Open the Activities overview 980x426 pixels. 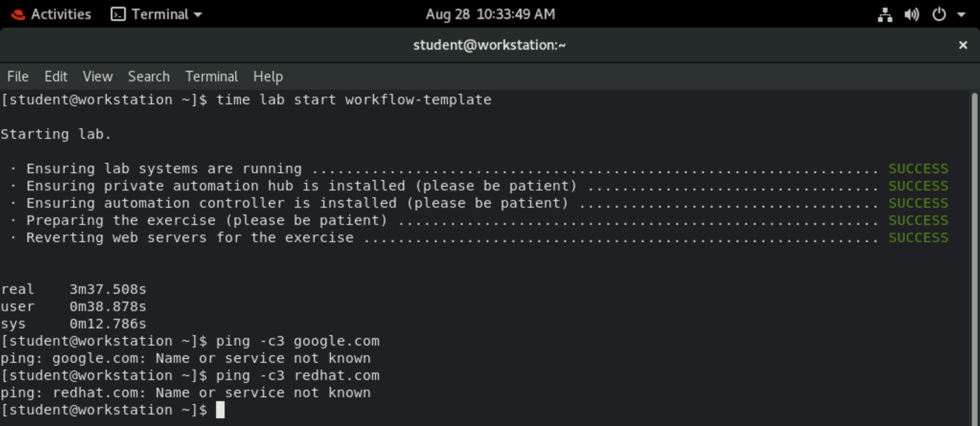click(x=61, y=14)
